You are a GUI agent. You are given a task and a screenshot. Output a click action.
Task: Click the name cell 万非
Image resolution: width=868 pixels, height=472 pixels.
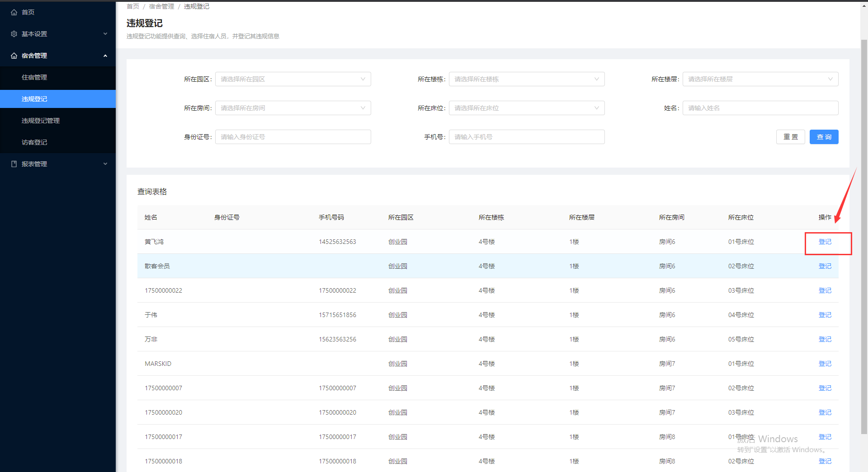click(x=151, y=339)
